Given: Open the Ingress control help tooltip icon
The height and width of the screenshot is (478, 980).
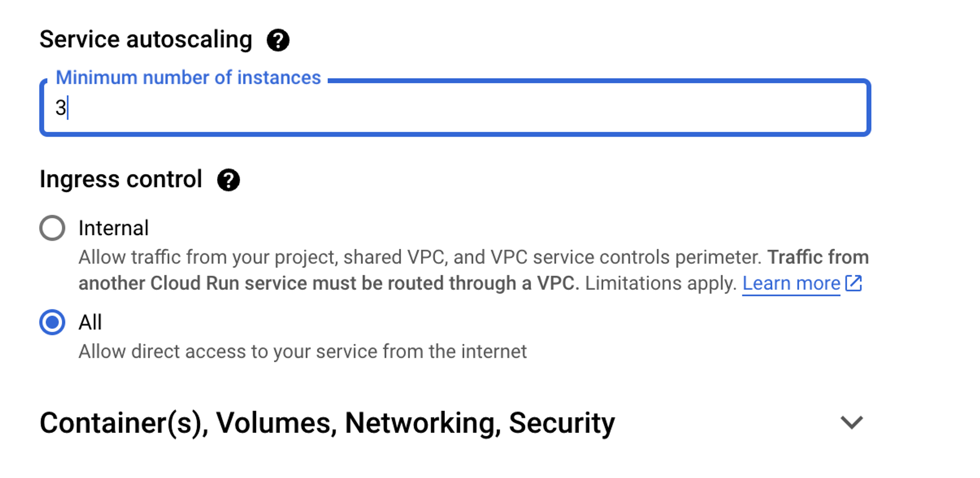Looking at the screenshot, I should pos(228,180).
